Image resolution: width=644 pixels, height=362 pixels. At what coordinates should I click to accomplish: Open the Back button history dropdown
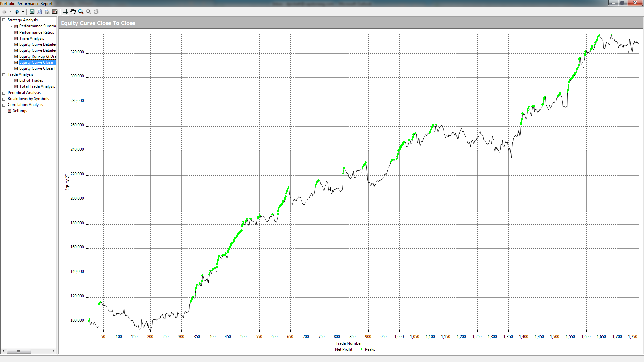[x=10, y=12]
